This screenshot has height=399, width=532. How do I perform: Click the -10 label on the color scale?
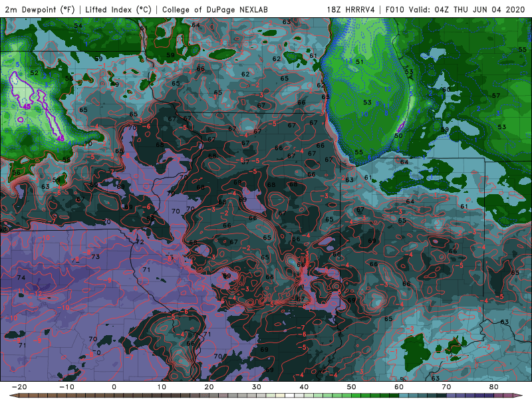pyautogui.click(x=66, y=387)
